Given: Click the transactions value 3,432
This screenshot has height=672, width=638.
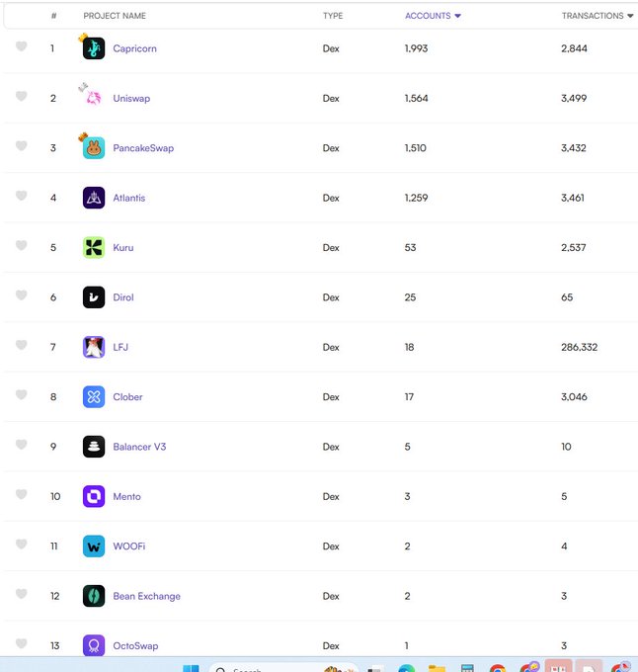Looking at the screenshot, I should point(574,148).
